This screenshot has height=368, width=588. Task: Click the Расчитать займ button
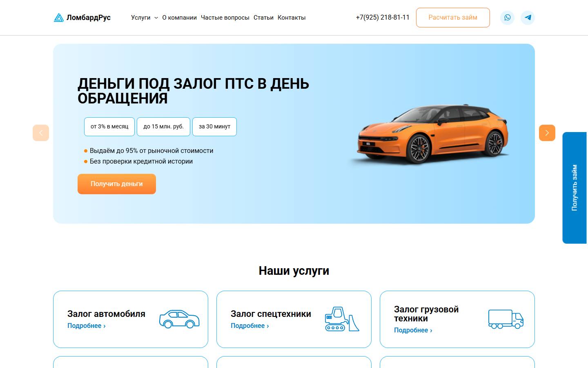click(453, 18)
